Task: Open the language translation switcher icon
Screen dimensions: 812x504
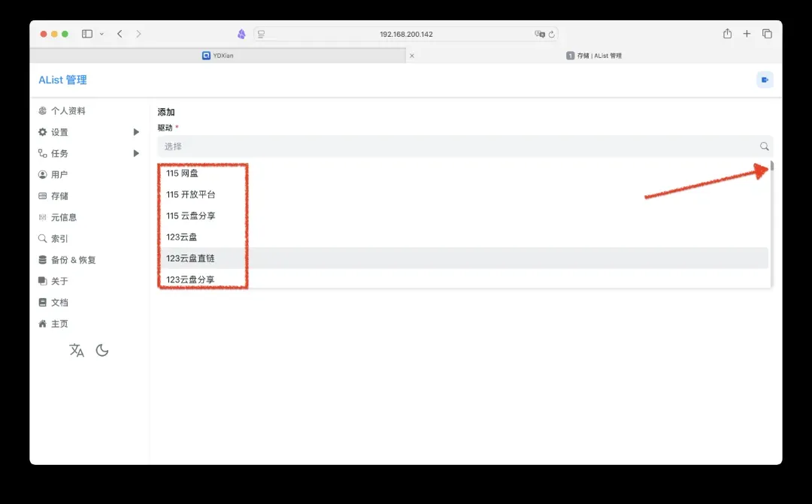Action: 77,350
